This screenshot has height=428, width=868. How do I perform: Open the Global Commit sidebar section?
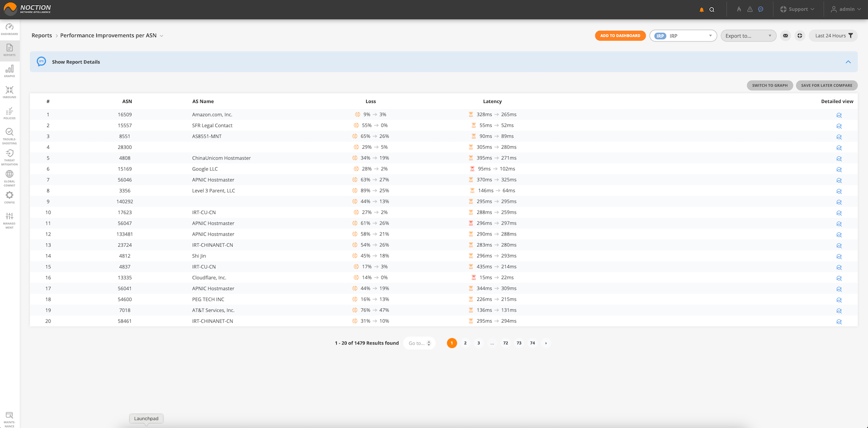(9, 179)
